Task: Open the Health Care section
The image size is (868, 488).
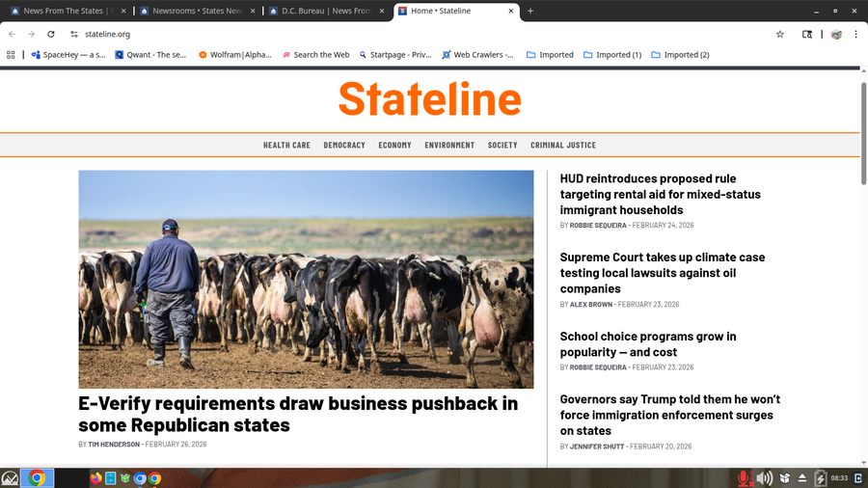Action: pyautogui.click(x=286, y=146)
